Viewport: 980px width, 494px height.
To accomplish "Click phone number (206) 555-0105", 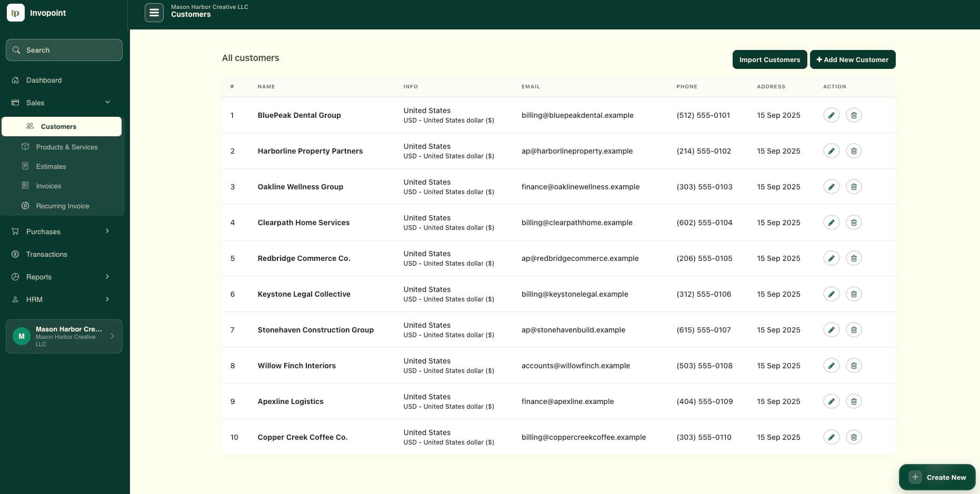I will pos(704,258).
